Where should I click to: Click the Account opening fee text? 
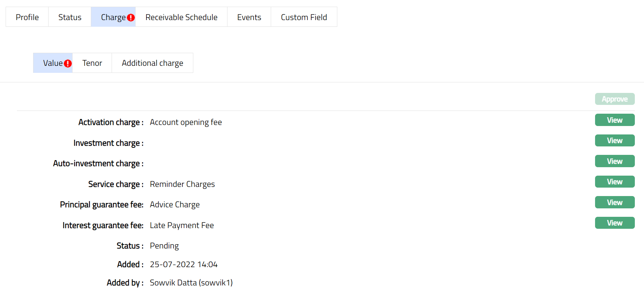click(186, 122)
